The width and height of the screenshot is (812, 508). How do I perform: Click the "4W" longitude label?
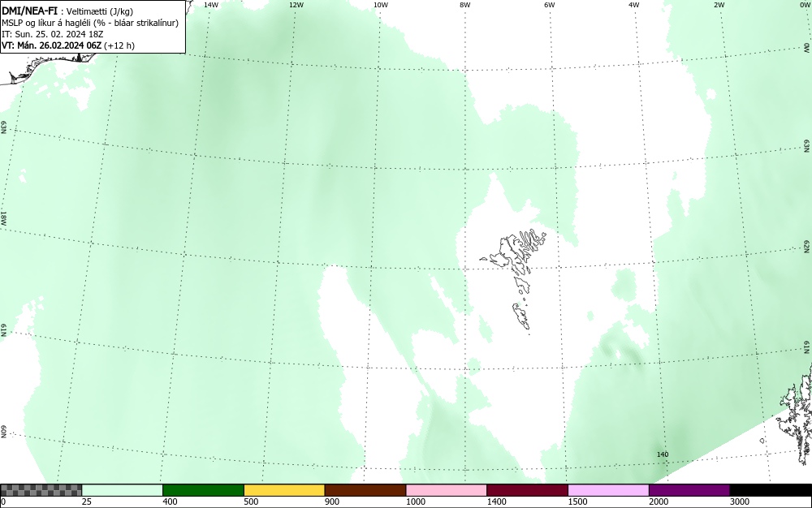point(634,5)
